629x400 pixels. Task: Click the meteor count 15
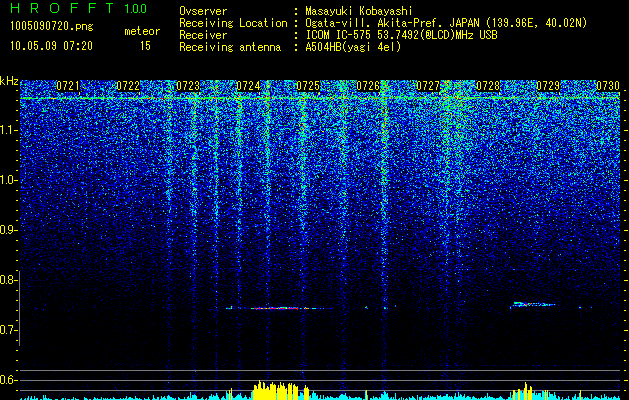pos(145,46)
